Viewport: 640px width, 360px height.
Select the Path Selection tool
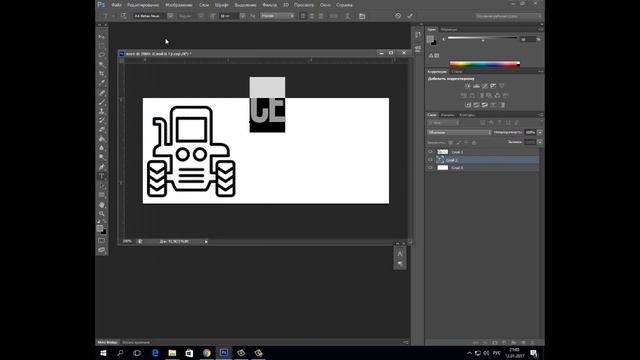(x=102, y=186)
